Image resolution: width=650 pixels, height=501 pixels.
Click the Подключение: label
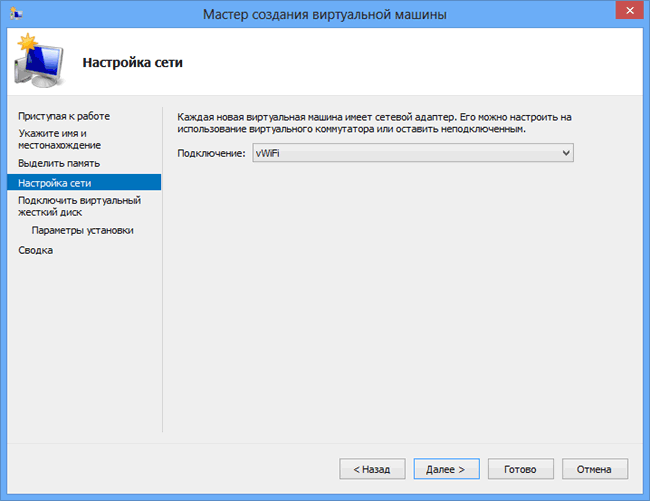click(211, 153)
